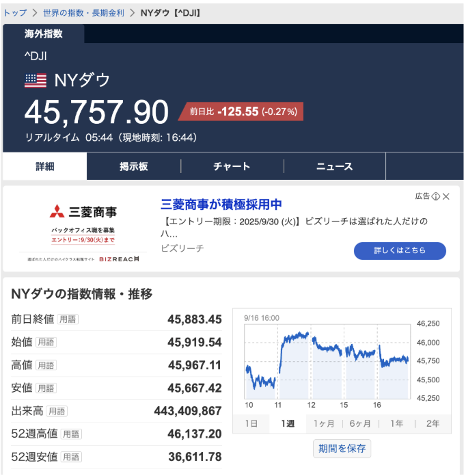This screenshot has width=466, height=476.
Task: Choose the 1年 chart period
Action: (x=396, y=424)
